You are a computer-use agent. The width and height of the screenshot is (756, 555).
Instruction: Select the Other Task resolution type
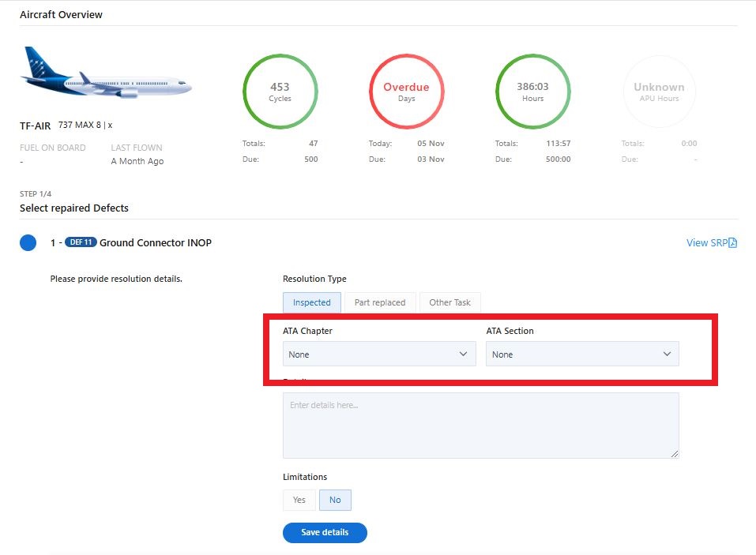[449, 302]
